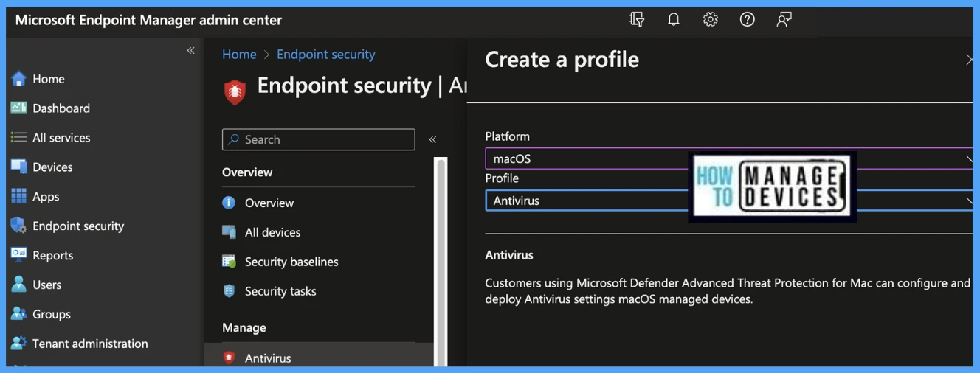This screenshot has width=980, height=373.
Task: Open Reports in the sidebar
Action: click(x=52, y=256)
